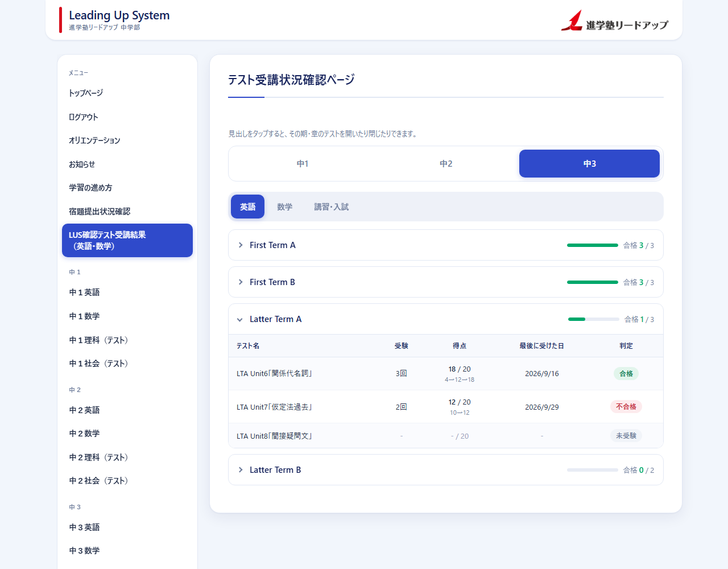Expand the First Term B section
The height and width of the screenshot is (569, 728).
pyautogui.click(x=446, y=282)
